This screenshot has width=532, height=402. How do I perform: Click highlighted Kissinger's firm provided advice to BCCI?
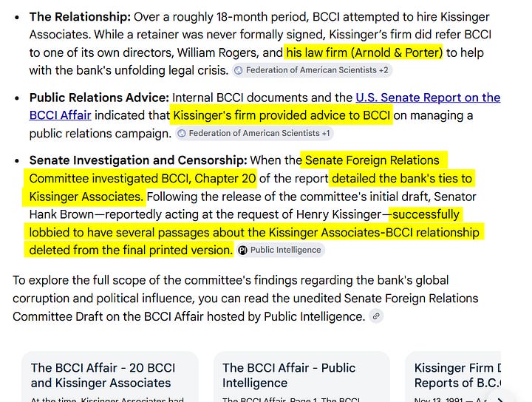[282, 115]
